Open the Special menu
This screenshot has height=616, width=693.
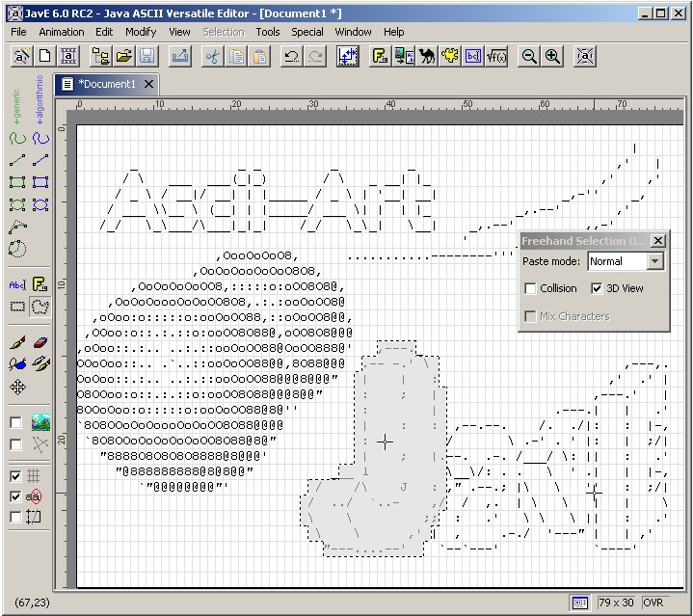[307, 32]
